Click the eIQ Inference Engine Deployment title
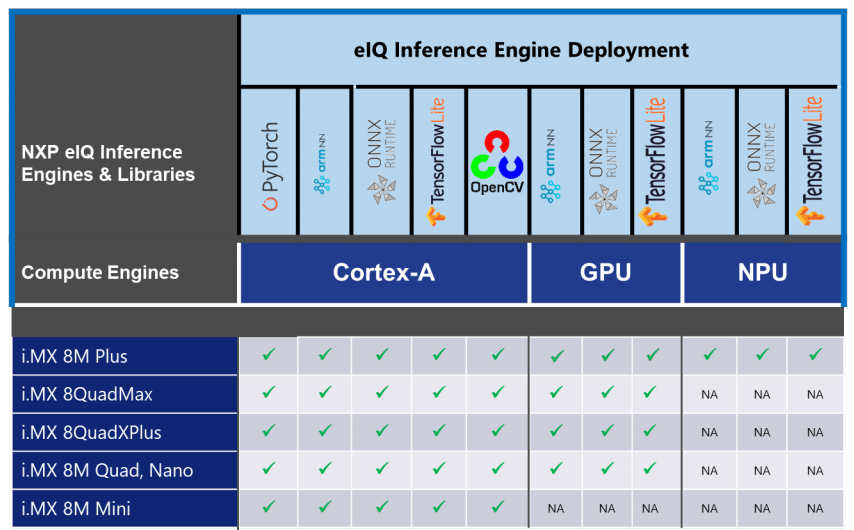Image resolution: width=854 pixels, height=530 pixels. [x=521, y=50]
